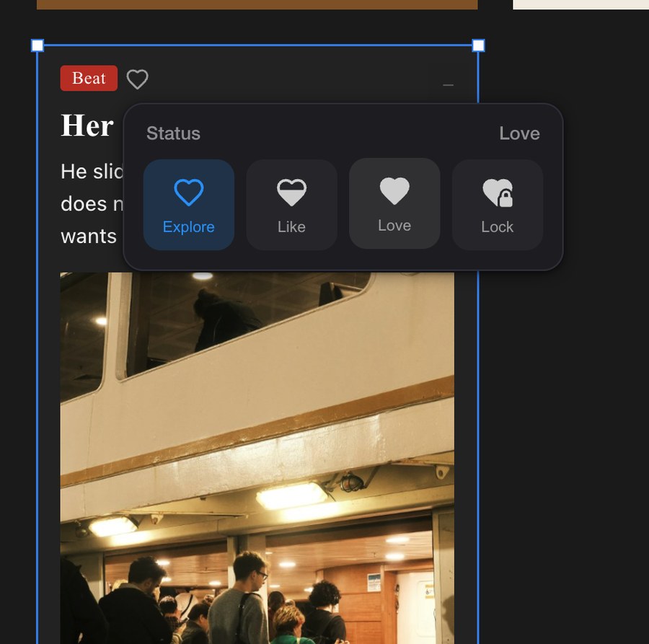
Task: Click the heart outline icon beside Beat
Action: pyautogui.click(x=138, y=79)
